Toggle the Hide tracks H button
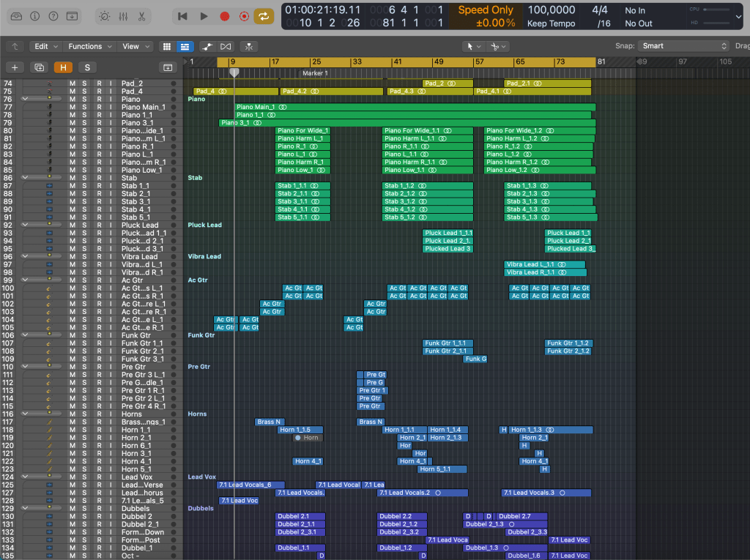The height and width of the screenshot is (560, 750). (x=63, y=67)
